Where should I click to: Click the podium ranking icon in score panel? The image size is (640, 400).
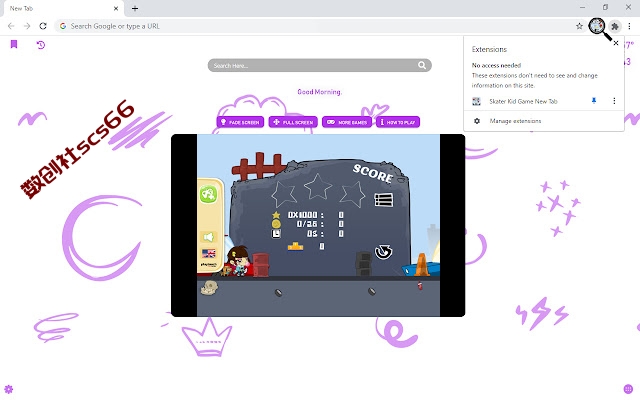296,246
